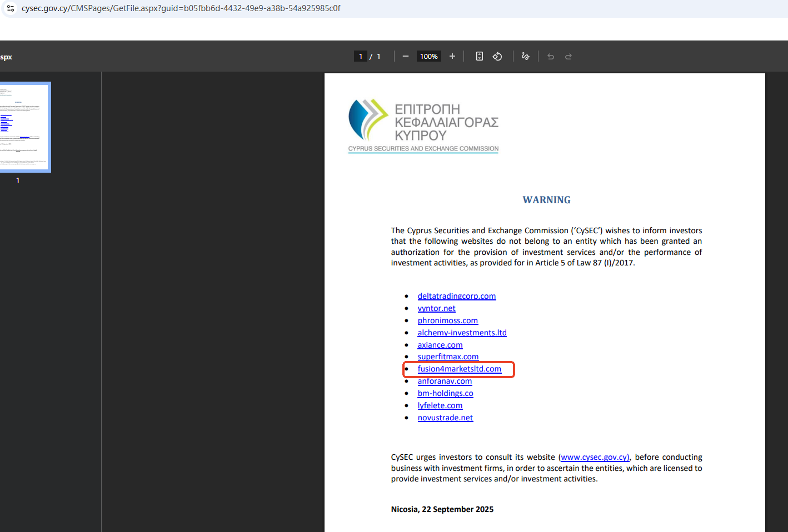
Task: Open the www.cysec.gov.cy website link
Action: (x=595, y=457)
